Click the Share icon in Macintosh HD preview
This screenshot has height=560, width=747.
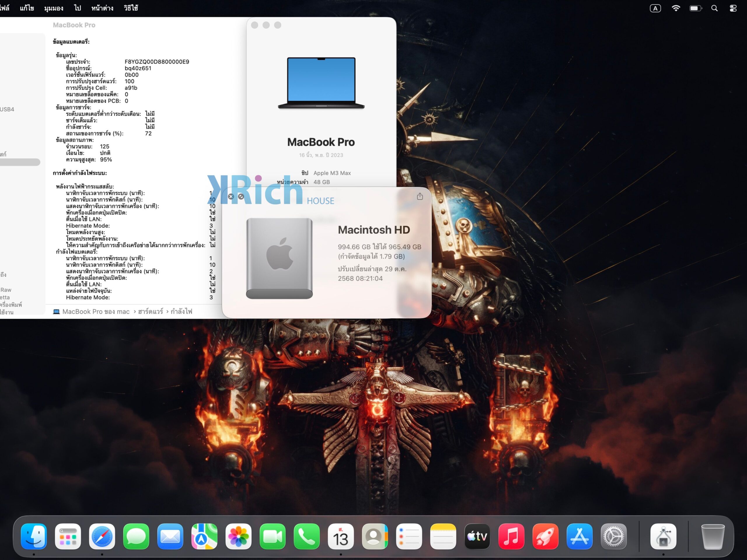tap(420, 196)
